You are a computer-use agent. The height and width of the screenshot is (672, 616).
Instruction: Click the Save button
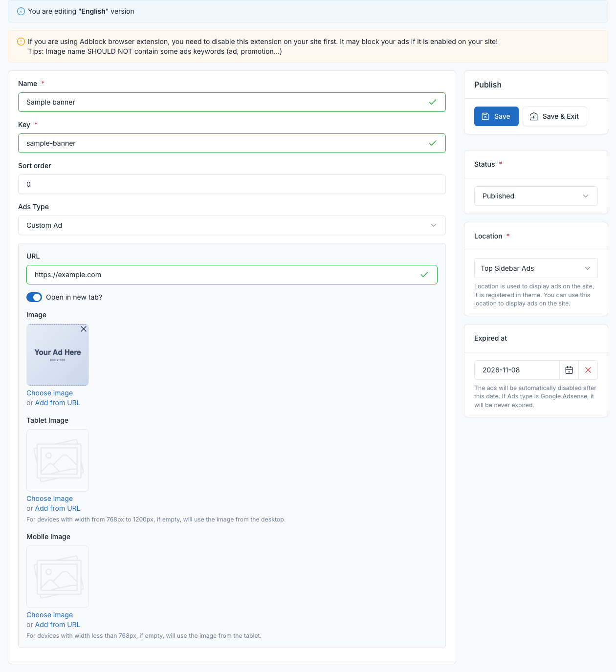click(x=496, y=116)
